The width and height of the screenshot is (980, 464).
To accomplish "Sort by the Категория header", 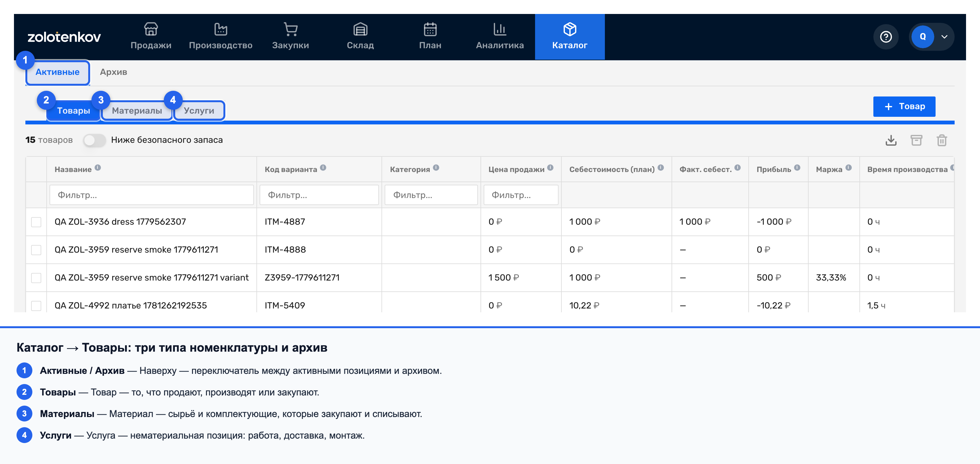I will click(410, 169).
